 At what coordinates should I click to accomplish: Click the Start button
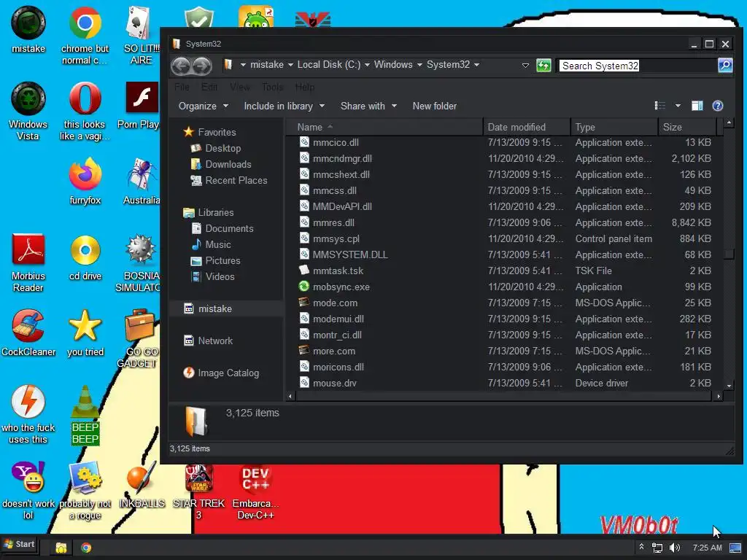coord(20,544)
